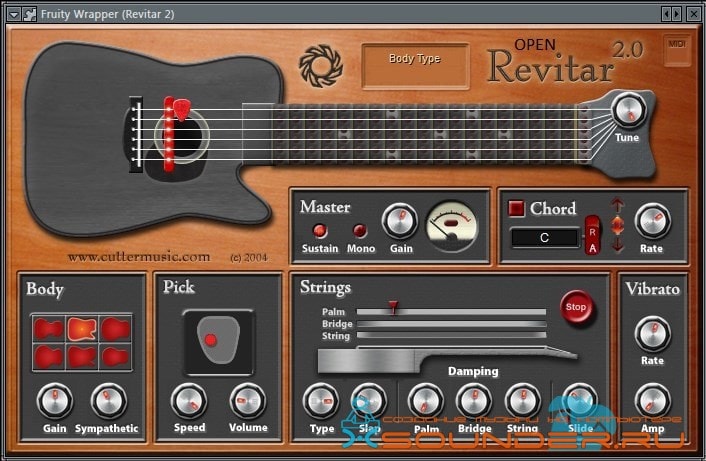Click the Bridge slider bar in Strings
This screenshot has height=461, width=706.
[451, 324]
